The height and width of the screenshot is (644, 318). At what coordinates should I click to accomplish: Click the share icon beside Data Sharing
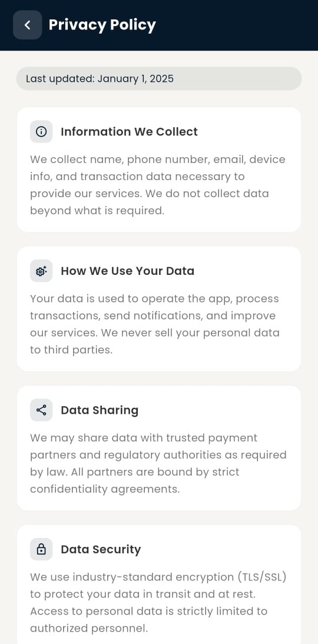(x=41, y=410)
